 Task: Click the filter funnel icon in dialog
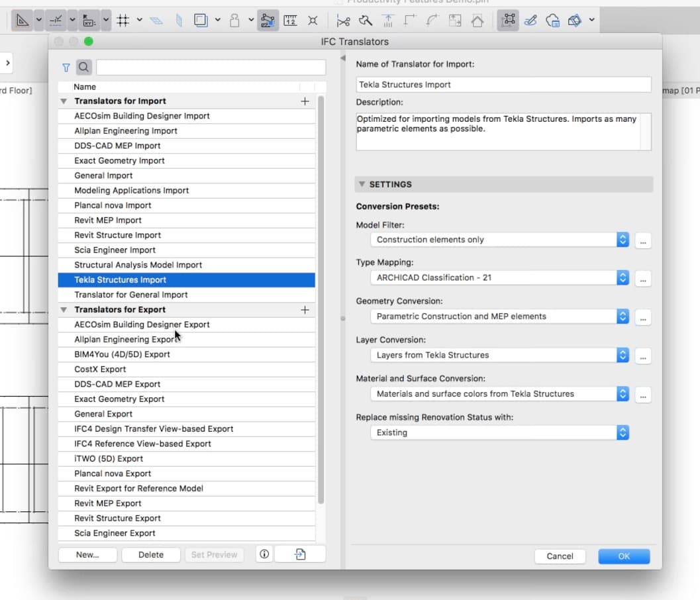pos(66,68)
